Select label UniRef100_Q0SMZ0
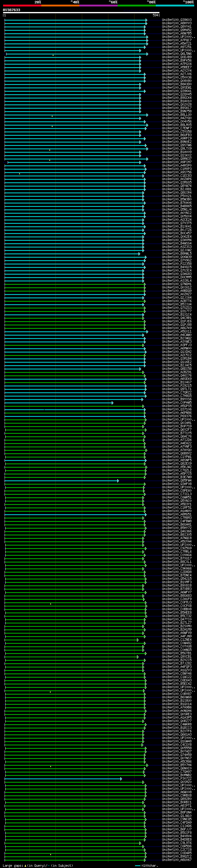Screen dimensions: 197x868 click(177, 782)
